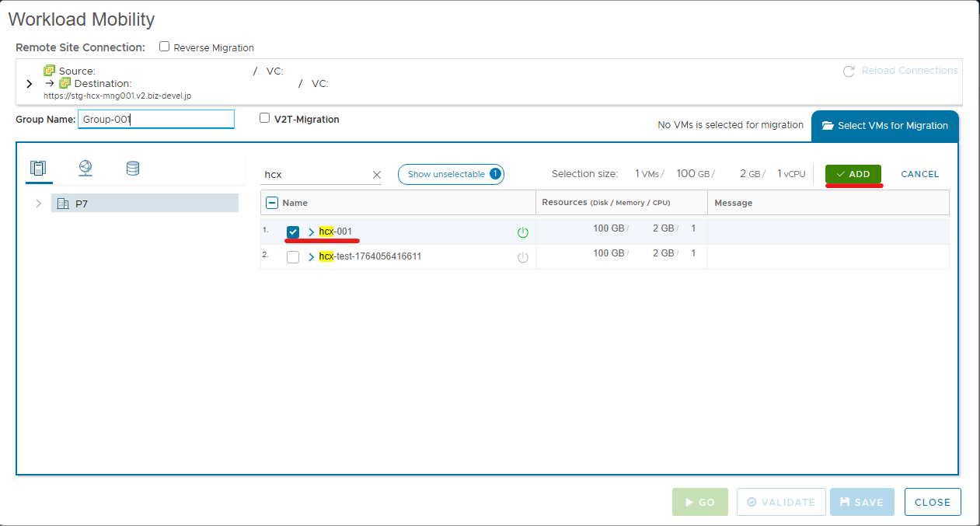Switch to the Datastores inventory view icon
Screen dimensions: 980x526
[x=133, y=168]
